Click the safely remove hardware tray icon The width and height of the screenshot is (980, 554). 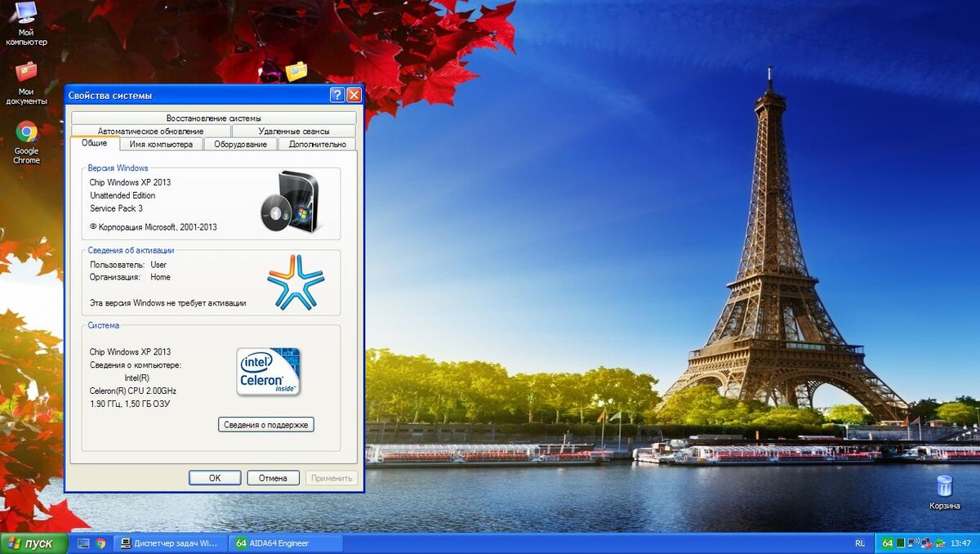pos(940,543)
